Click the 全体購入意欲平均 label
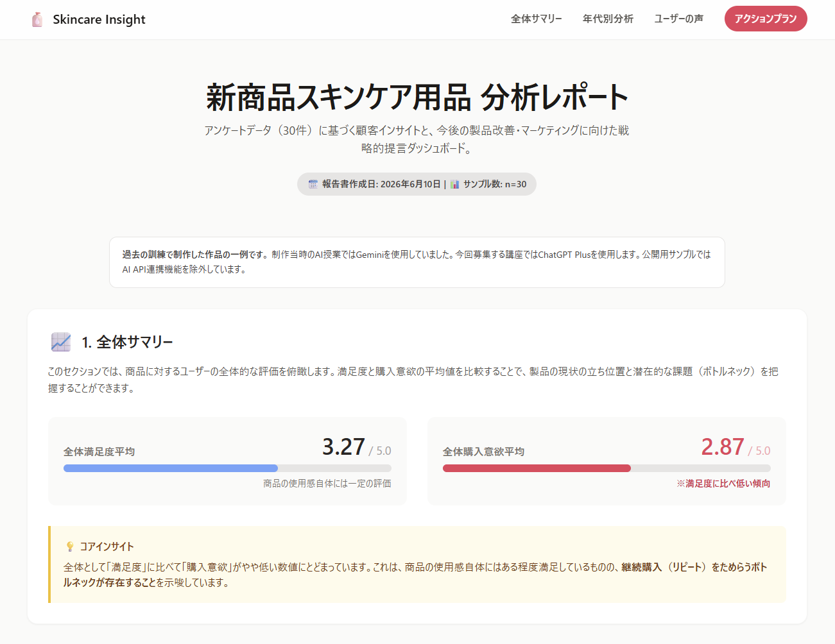This screenshot has width=835, height=644. 483,452
